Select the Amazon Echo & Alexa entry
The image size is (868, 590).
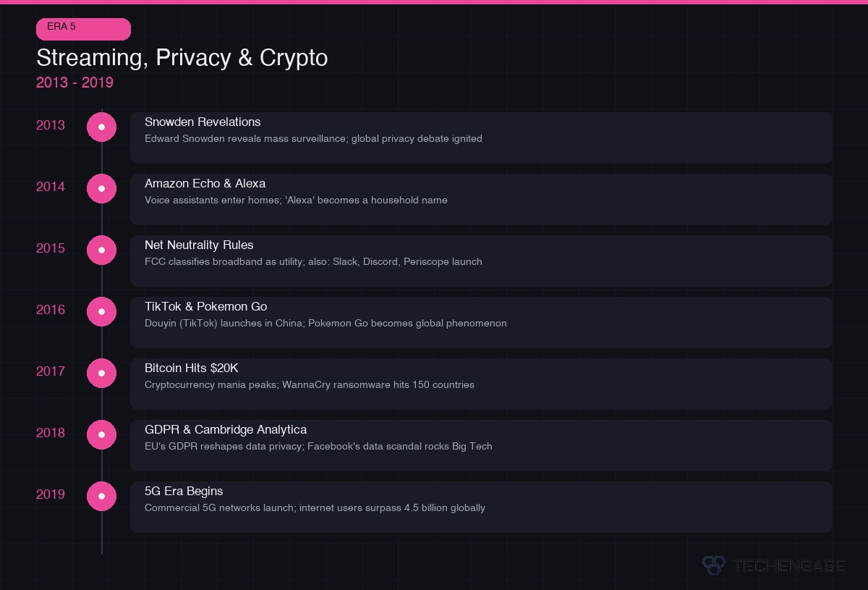[x=481, y=199]
